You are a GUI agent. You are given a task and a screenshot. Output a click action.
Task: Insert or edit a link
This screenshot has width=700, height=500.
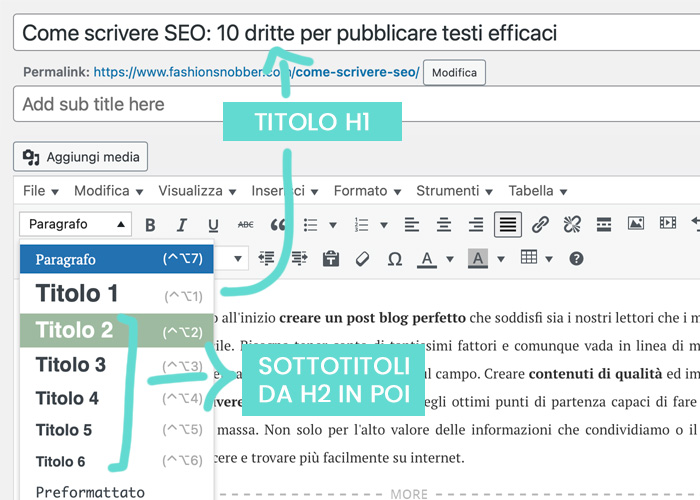tap(540, 225)
